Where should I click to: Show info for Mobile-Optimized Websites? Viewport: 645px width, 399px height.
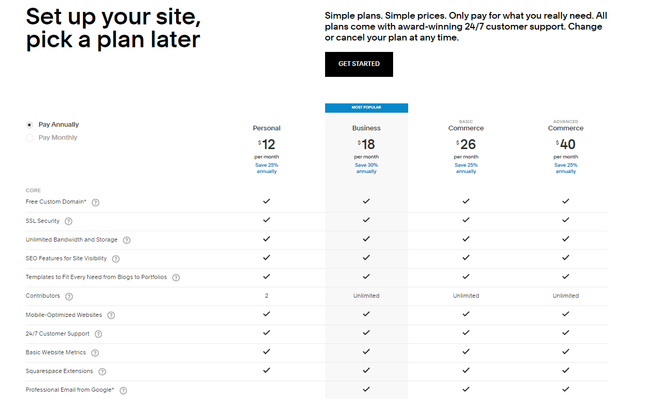pyautogui.click(x=111, y=315)
